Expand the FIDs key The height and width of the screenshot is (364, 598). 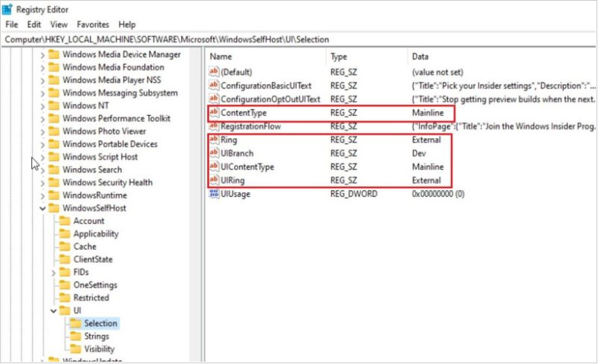coord(53,273)
